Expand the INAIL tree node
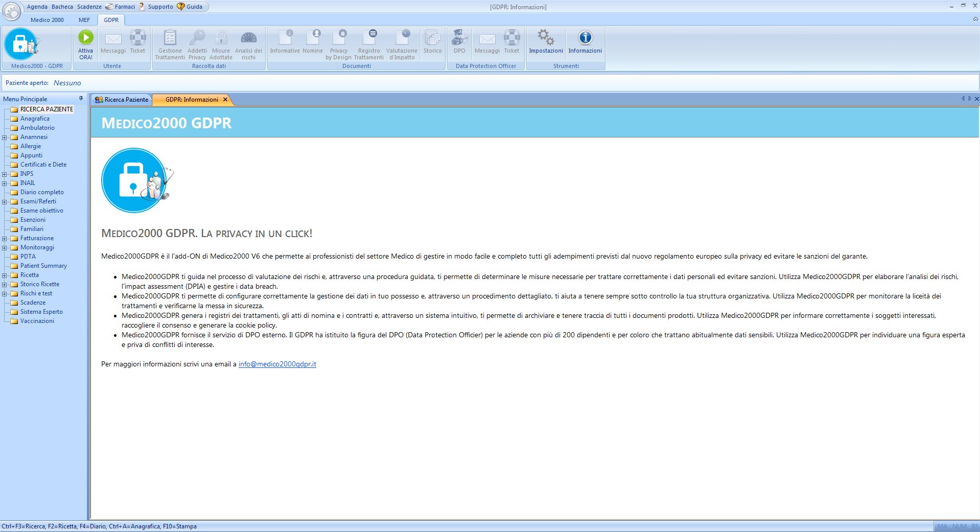The height and width of the screenshot is (532, 980). click(x=5, y=183)
